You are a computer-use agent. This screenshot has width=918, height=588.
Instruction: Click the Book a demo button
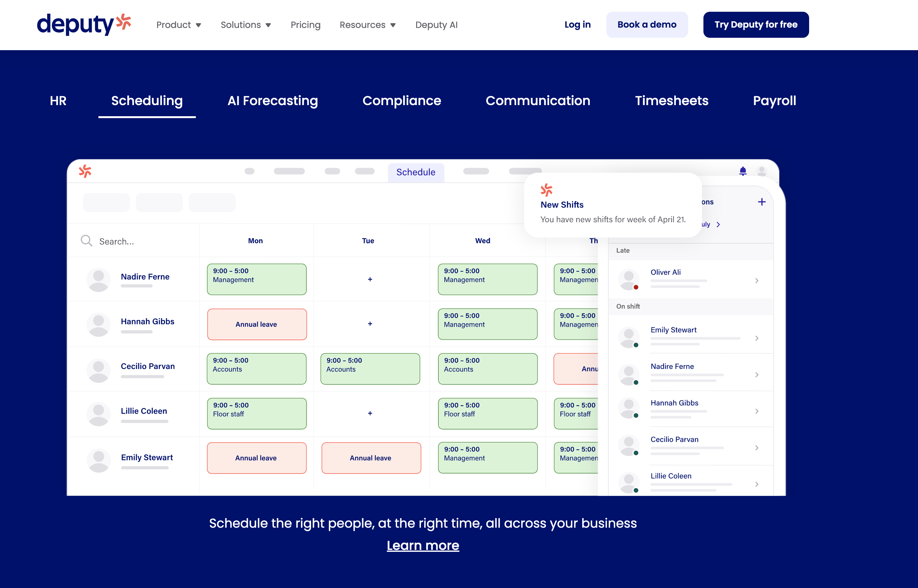point(647,25)
